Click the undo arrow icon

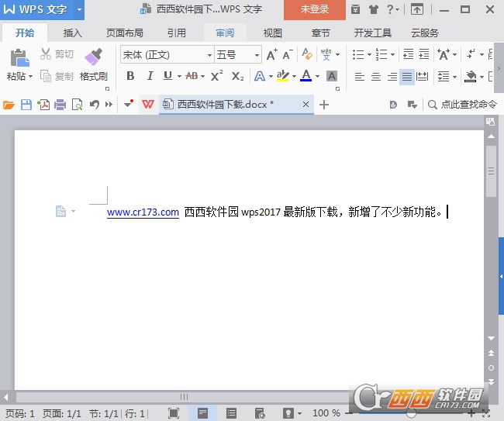[x=94, y=105]
